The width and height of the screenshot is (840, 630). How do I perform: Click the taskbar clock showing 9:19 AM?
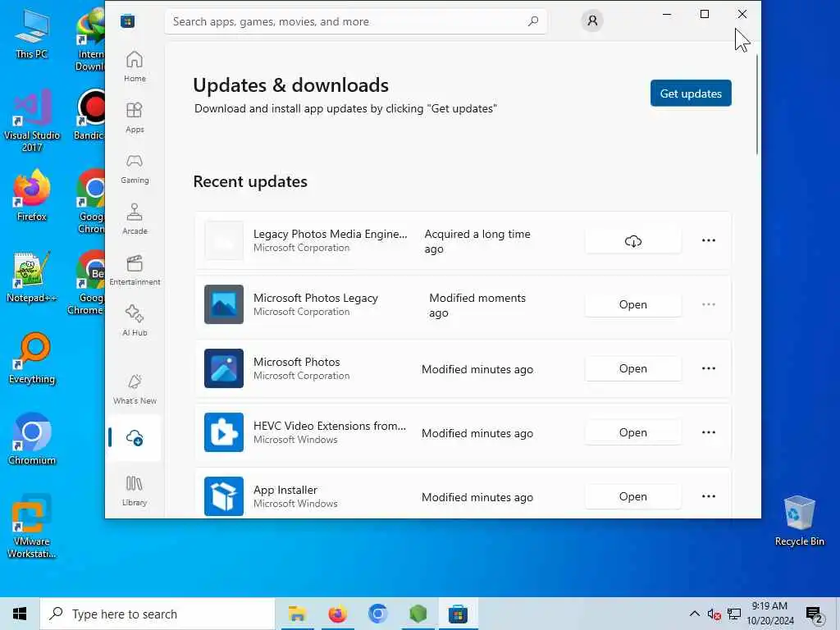tap(769, 614)
